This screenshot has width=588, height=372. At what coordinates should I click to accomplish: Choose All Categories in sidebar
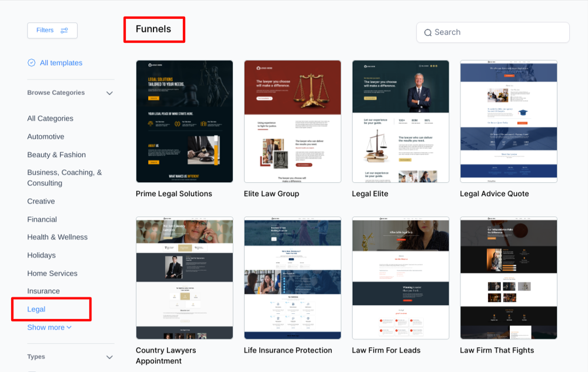pos(50,118)
